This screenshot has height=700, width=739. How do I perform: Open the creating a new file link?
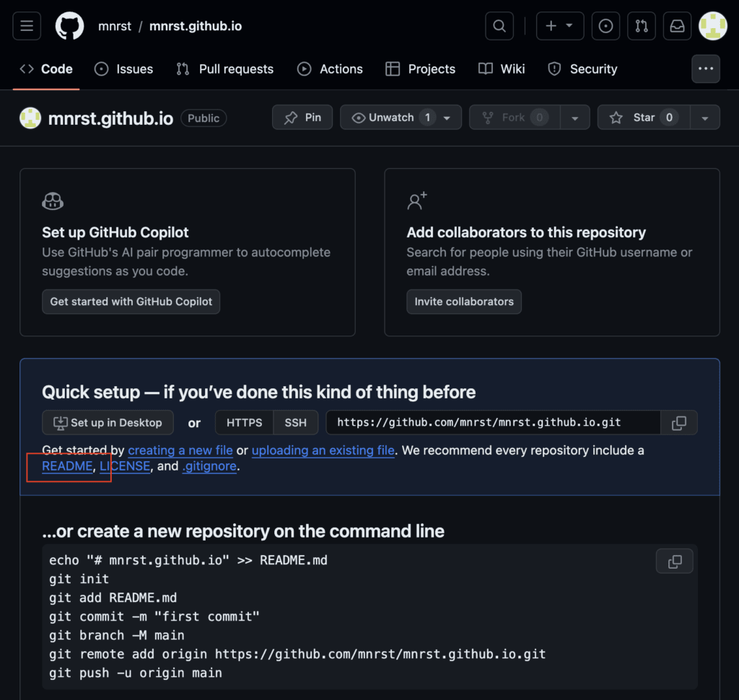180,450
